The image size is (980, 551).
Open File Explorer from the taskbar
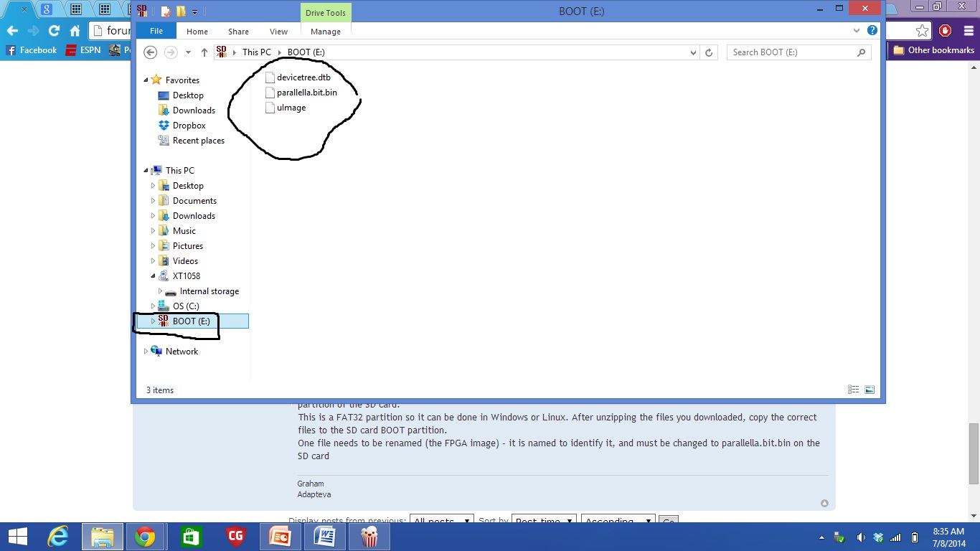(103, 537)
